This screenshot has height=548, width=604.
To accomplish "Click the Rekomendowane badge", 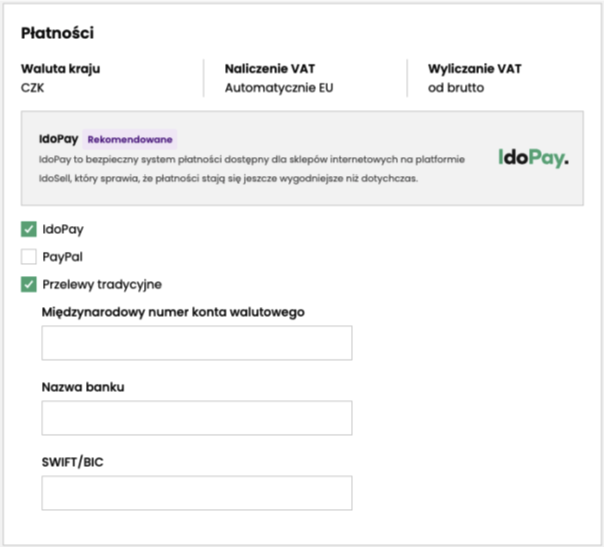I will 130,139.
